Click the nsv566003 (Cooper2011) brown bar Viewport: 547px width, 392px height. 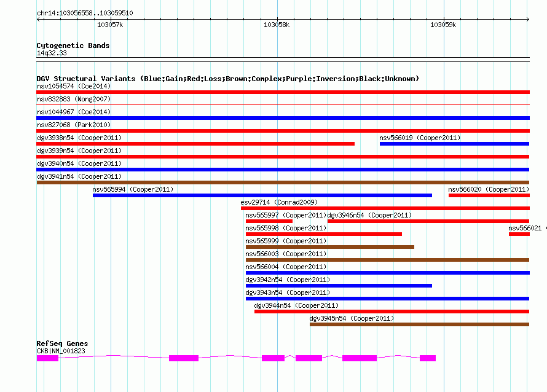coord(388,260)
